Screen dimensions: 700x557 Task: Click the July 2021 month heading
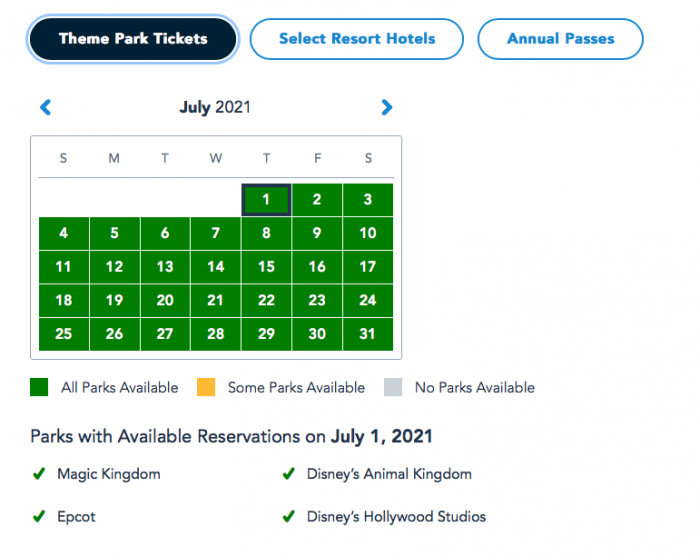coord(215,108)
